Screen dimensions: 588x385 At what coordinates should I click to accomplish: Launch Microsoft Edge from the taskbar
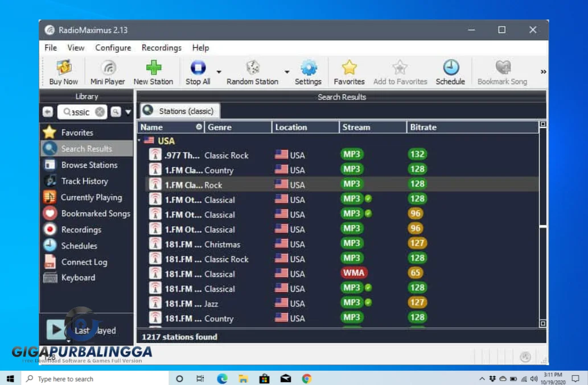click(222, 379)
